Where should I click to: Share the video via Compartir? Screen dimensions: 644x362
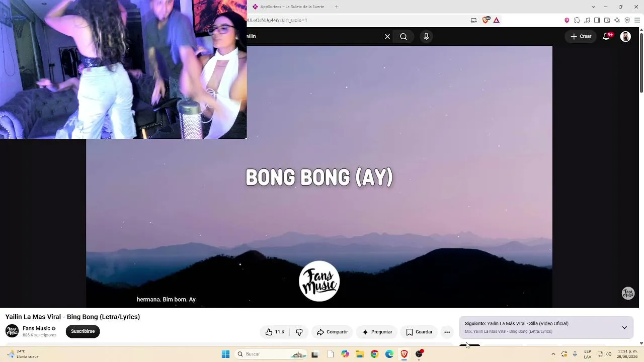coord(332,332)
